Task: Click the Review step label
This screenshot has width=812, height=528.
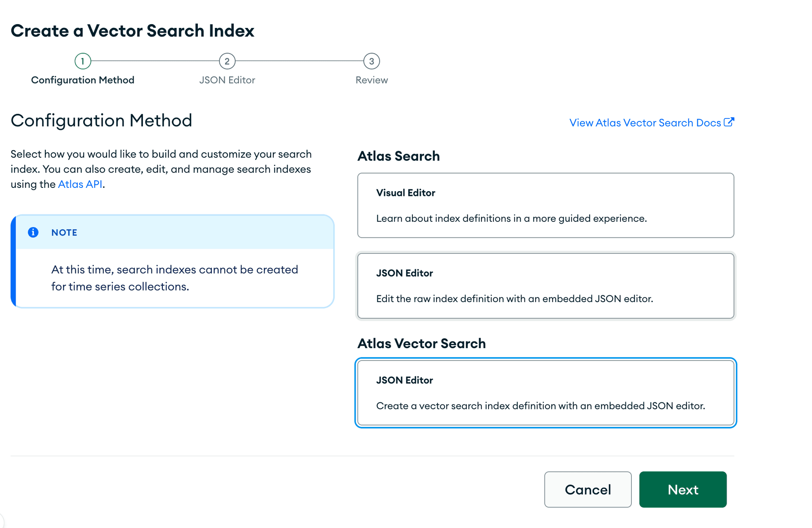Action: click(x=371, y=80)
